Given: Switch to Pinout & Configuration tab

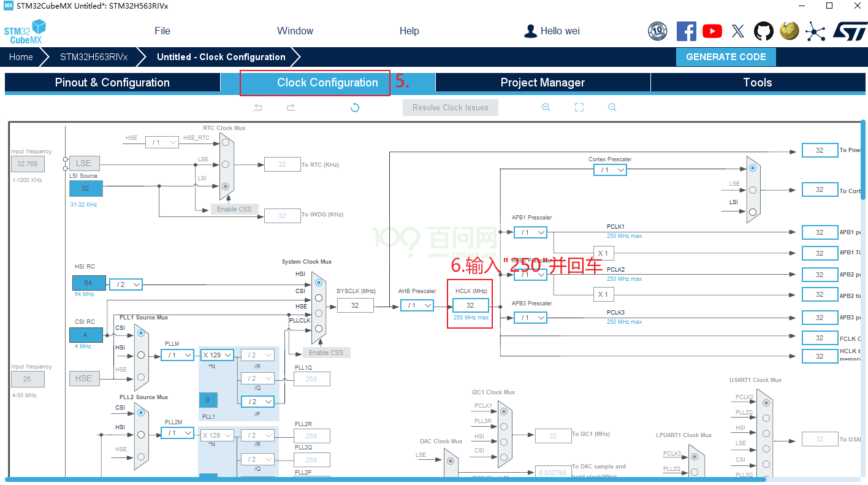Looking at the screenshot, I should pos(112,83).
